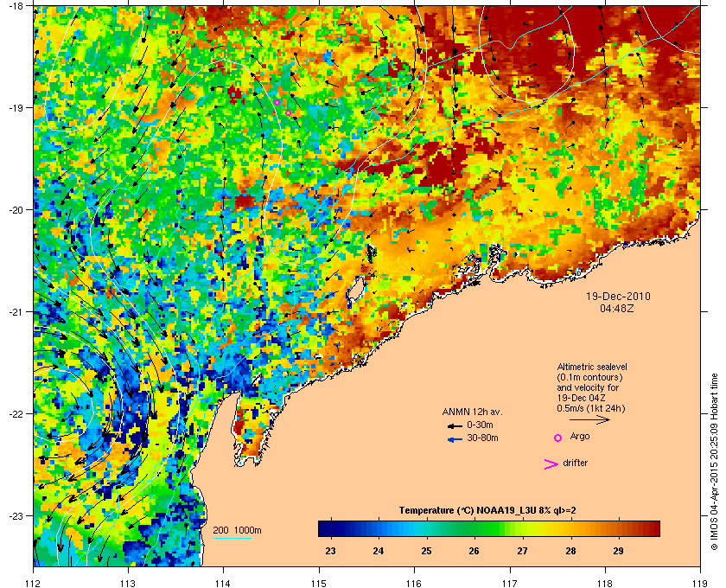726x588 pixels.
Task: Pick the dark red 29°C end of colorbar
Action: tap(651, 528)
